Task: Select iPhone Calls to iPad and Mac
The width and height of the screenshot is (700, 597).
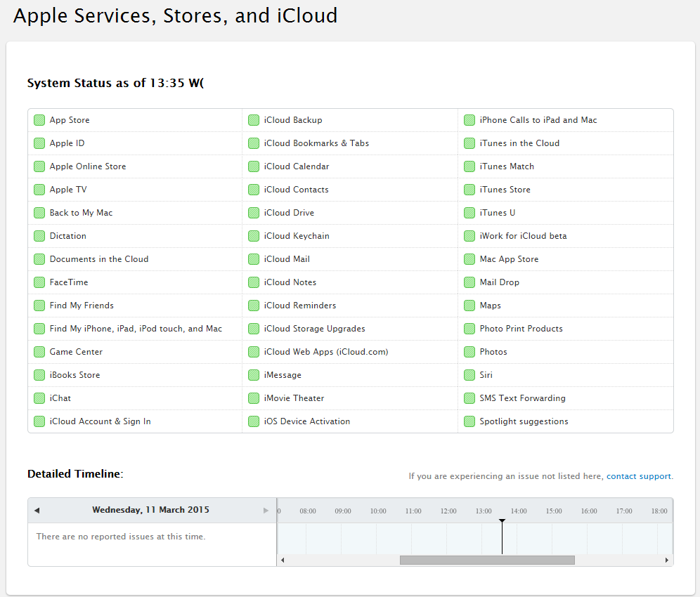Action: click(x=566, y=120)
